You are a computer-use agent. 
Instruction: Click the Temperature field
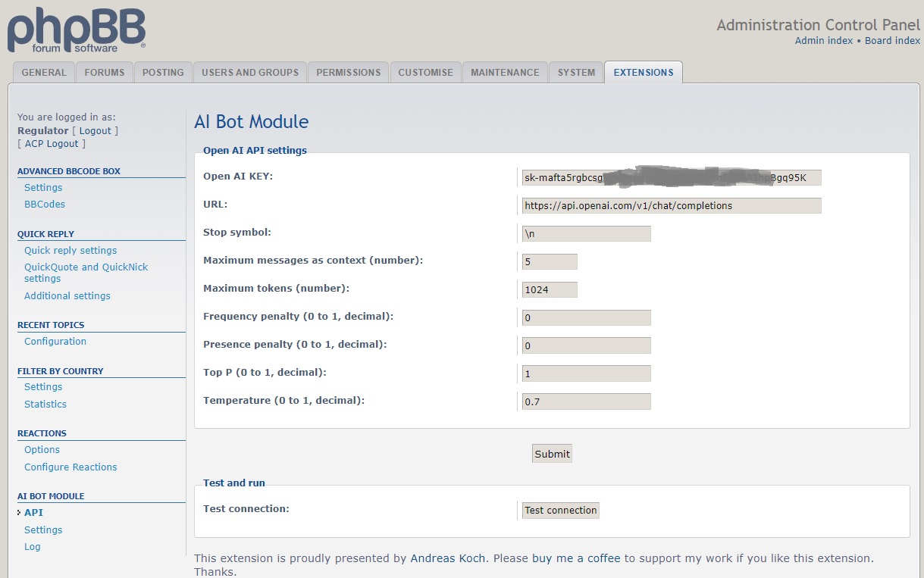587,401
